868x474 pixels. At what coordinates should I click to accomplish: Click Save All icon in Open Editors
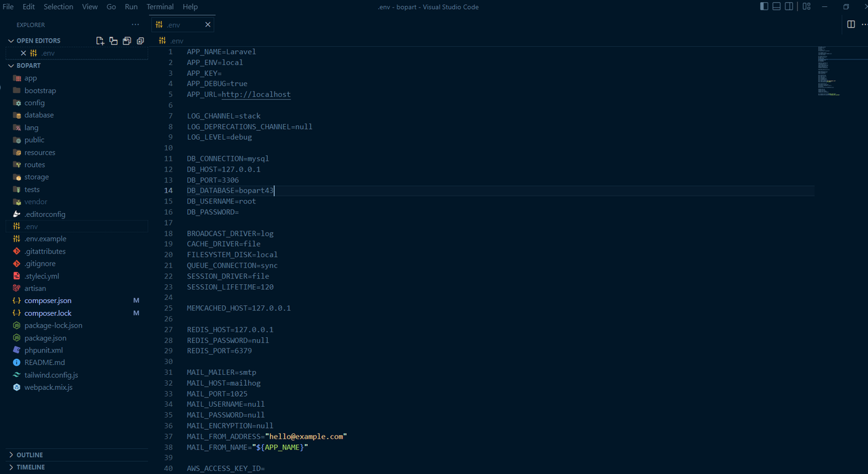coord(127,41)
